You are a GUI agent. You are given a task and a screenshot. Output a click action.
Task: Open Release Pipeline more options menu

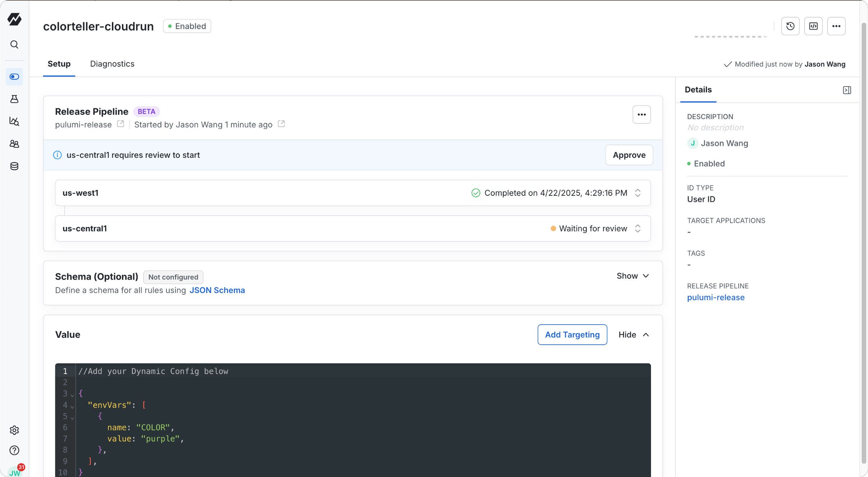coord(641,115)
